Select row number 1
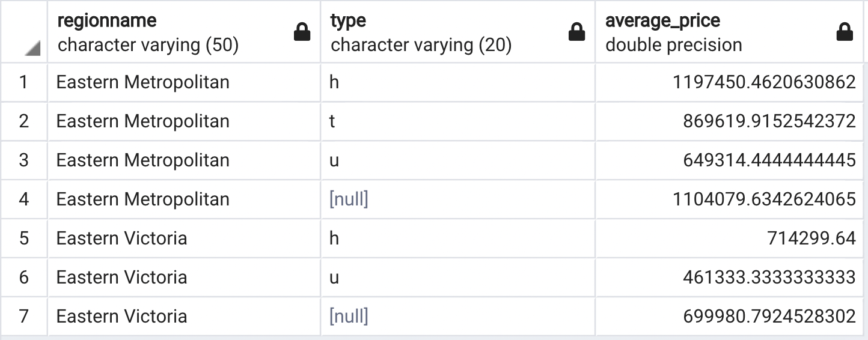This screenshot has height=340, width=868. (x=23, y=82)
